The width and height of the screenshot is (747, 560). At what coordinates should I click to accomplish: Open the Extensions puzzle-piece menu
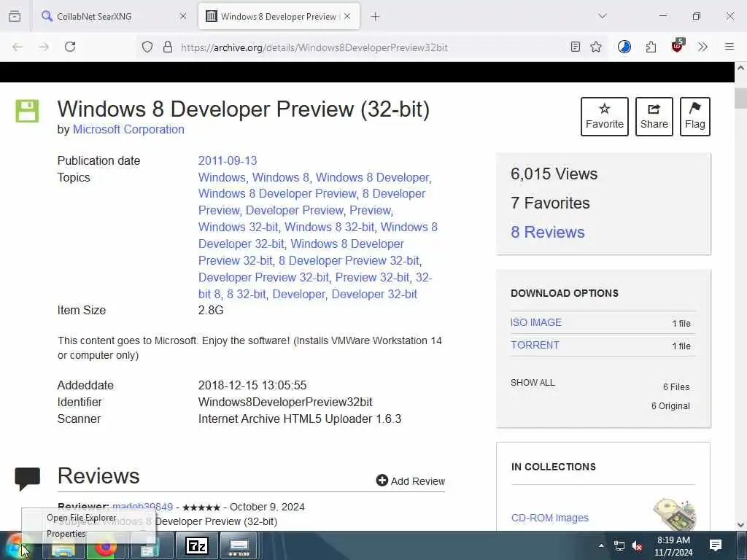point(651,47)
